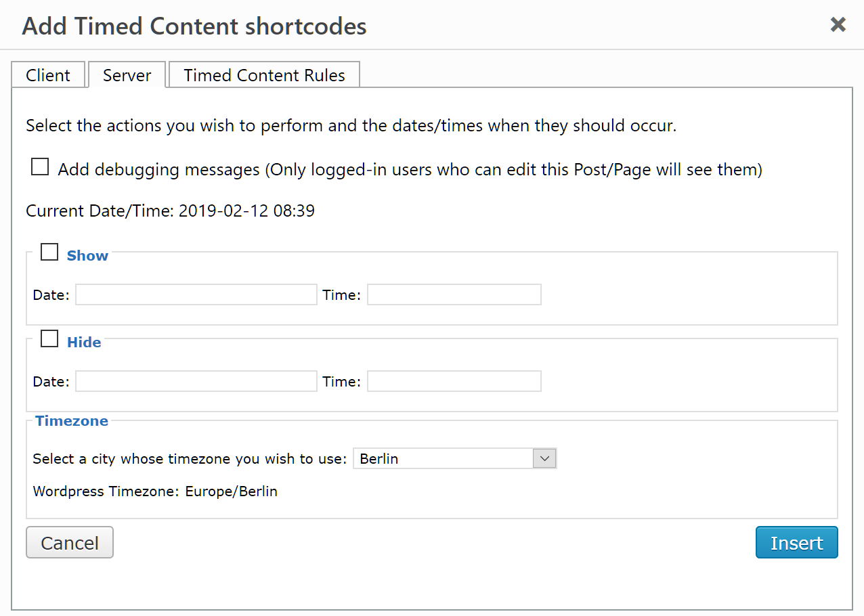Viewport: 864px width, 616px height.
Task: Focus the Date field under Hide
Action: pos(196,381)
